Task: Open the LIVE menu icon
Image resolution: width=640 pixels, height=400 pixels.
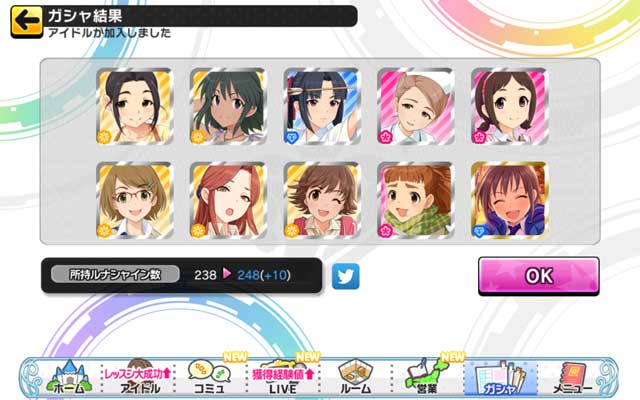Action: click(283, 377)
